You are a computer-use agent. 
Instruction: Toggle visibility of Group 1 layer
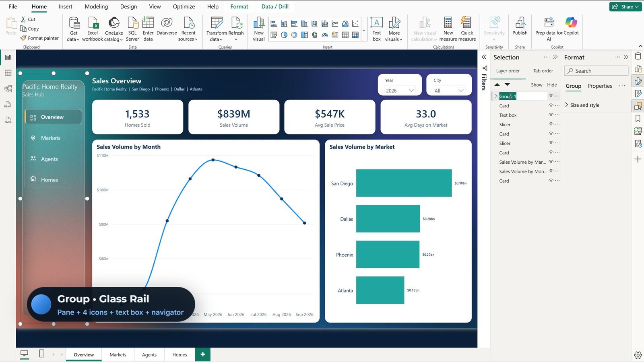pyautogui.click(x=551, y=96)
